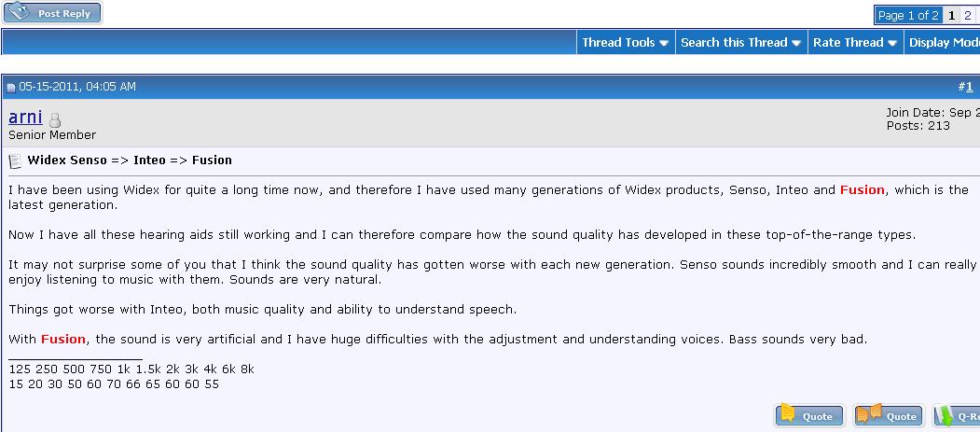This screenshot has width=980, height=432.
Task: Click the offline status icon beside arni
Action: tap(55, 120)
